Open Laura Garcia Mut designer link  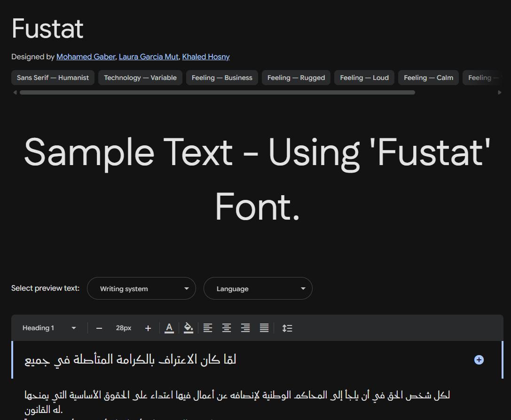[x=149, y=57]
